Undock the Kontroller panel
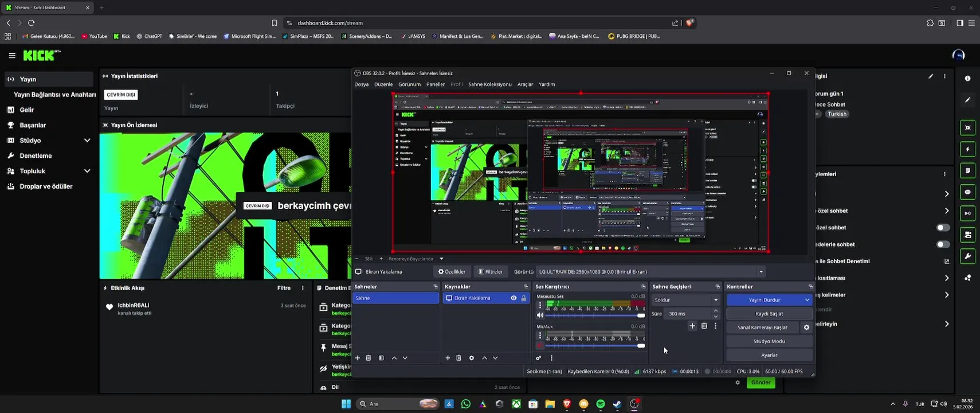This screenshot has height=413, width=980. (810, 286)
